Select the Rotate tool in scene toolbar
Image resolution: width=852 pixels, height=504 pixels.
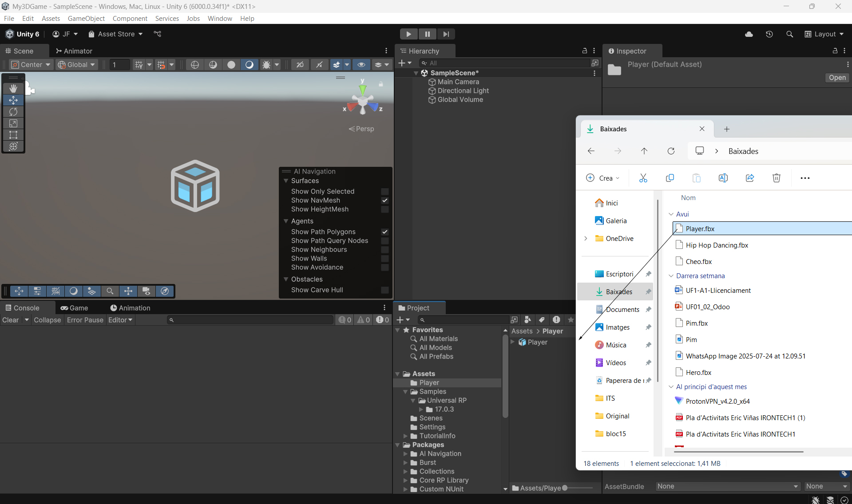pos(13,112)
